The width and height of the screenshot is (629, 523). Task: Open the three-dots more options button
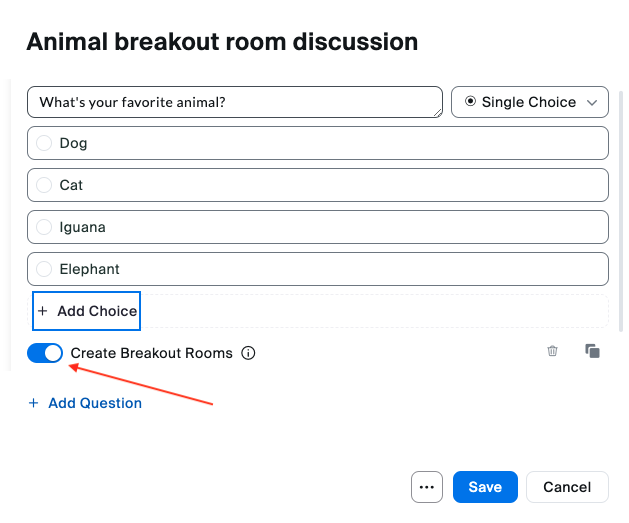tap(427, 487)
